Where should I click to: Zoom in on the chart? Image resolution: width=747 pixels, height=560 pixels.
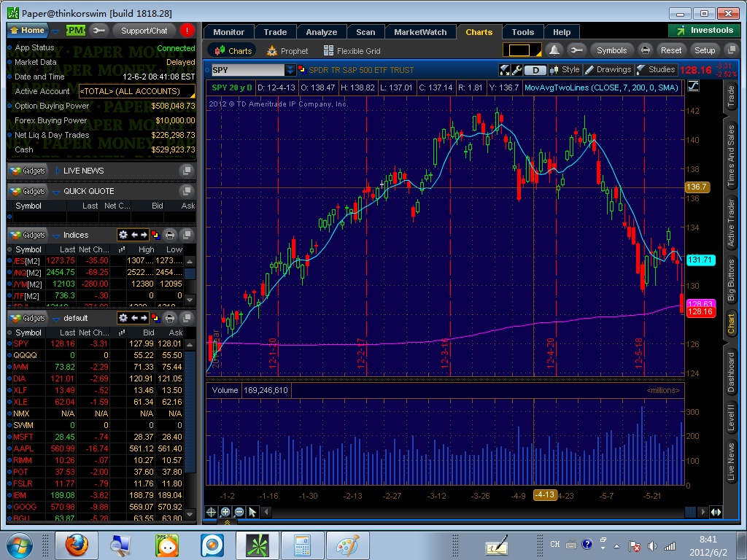225,512
